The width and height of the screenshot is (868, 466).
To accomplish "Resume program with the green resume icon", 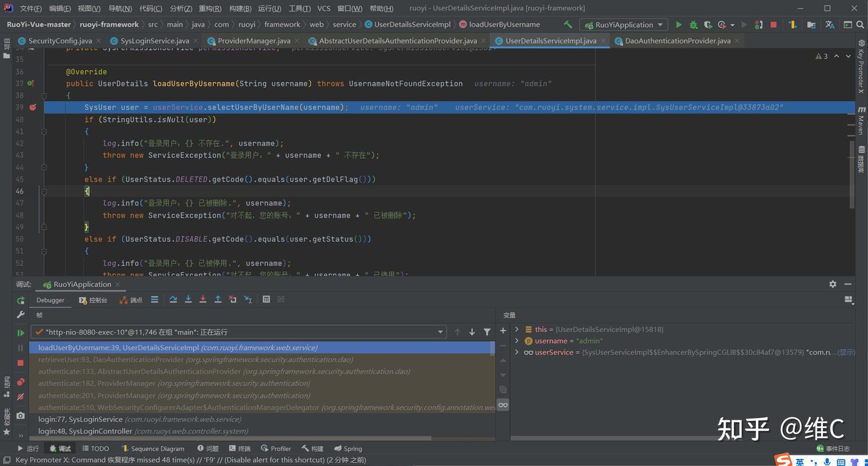I will click(20, 332).
